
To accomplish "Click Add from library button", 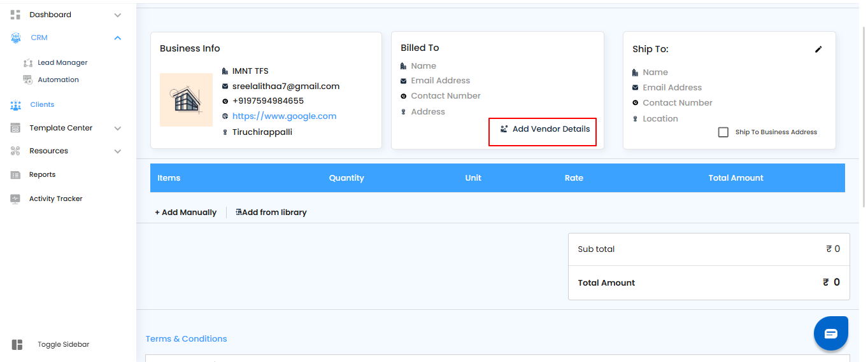I will 271,212.
